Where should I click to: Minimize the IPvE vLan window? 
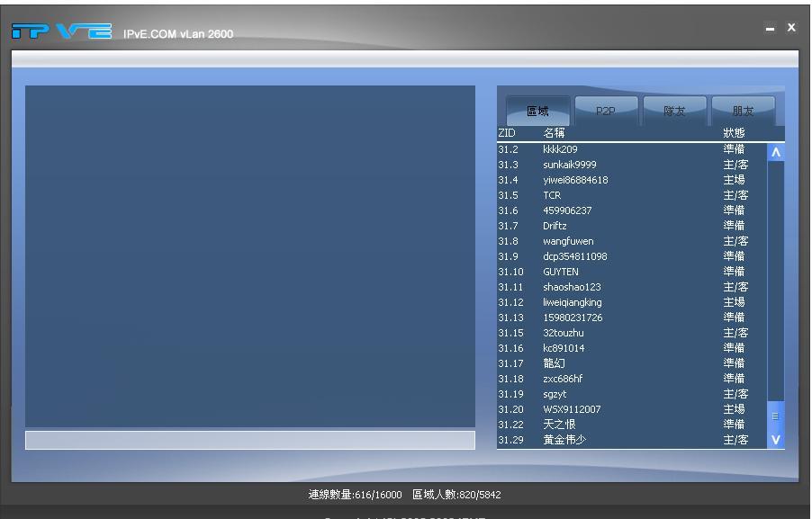point(770,29)
